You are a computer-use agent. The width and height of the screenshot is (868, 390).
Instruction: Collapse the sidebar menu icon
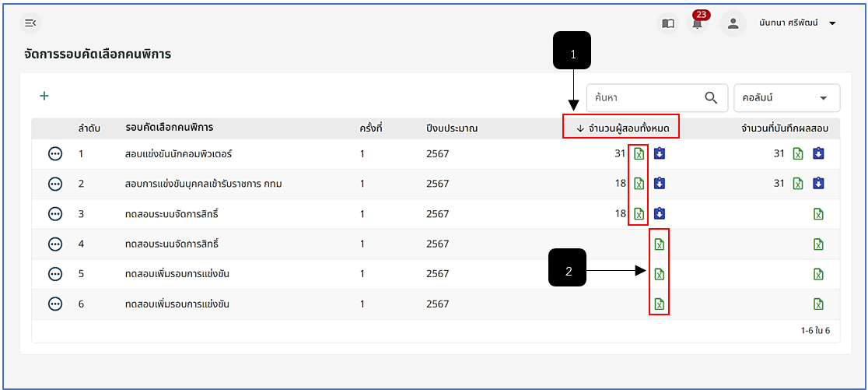(x=31, y=23)
